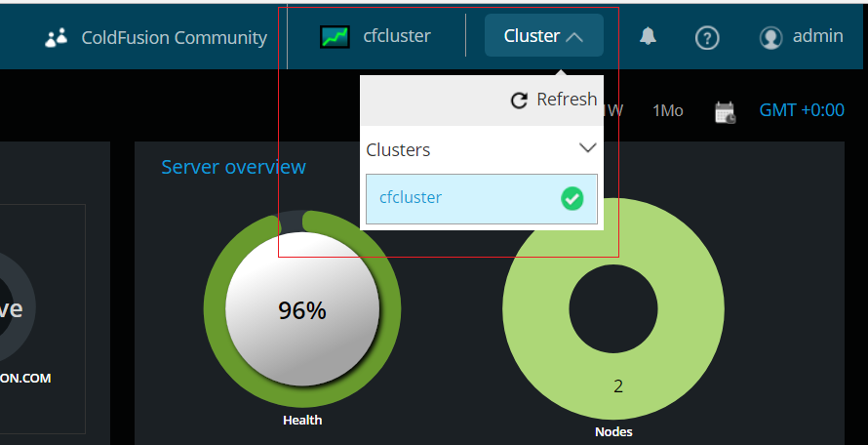Select the 1Mo time range
868x445 pixels.
pos(668,110)
